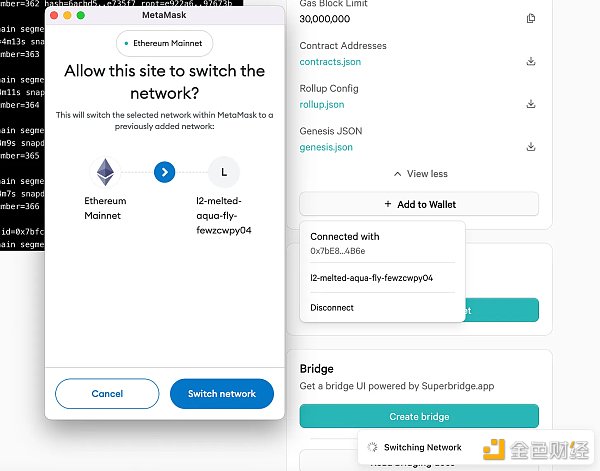Image resolution: width=600 pixels, height=471 pixels.
Task: Download contracts.json using its download icon
Action: (531, 62)
